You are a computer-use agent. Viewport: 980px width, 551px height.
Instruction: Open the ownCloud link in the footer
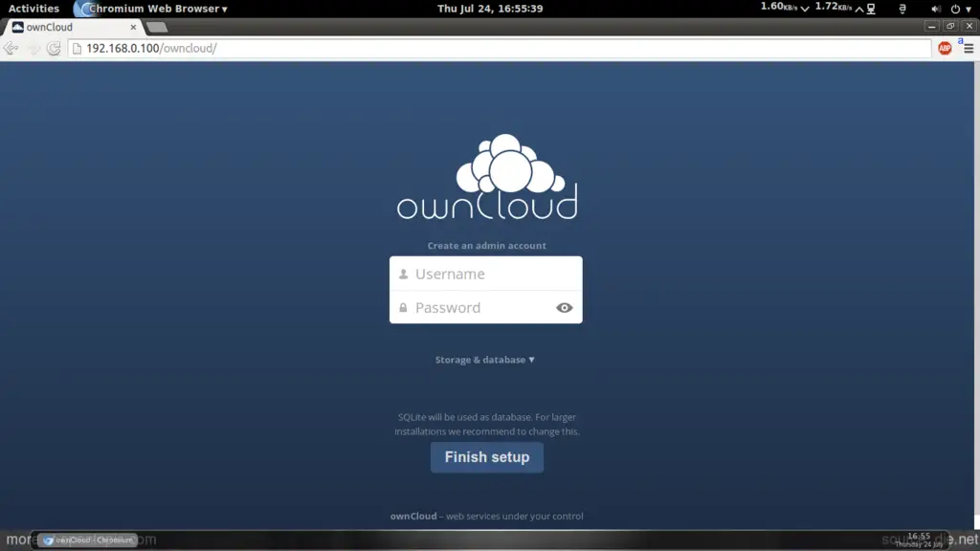(x=413, y=516)
